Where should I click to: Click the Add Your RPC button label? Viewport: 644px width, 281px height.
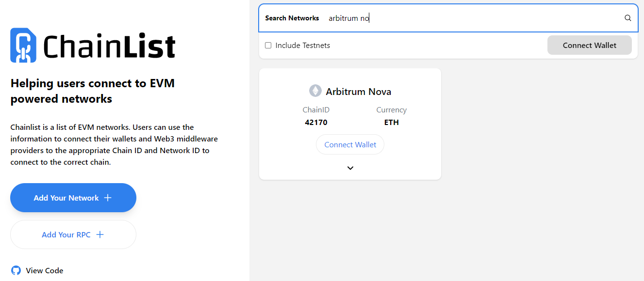tap(66, 234)
